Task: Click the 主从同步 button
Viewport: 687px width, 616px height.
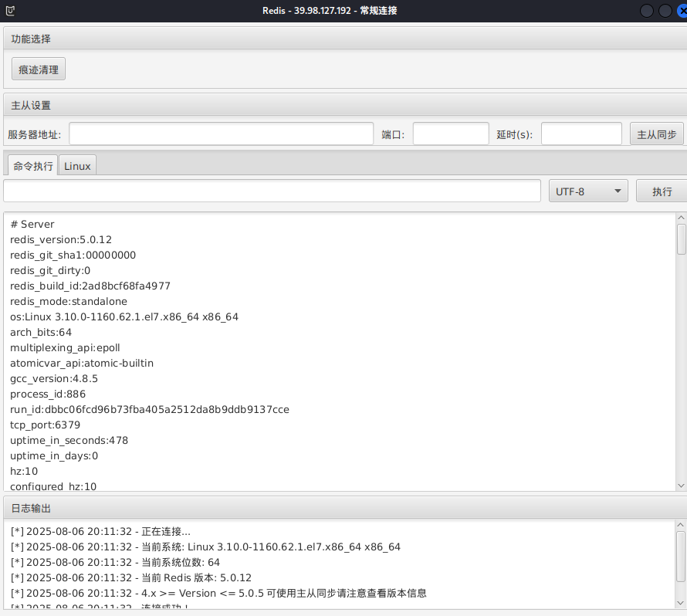Action: pos(656,134)
